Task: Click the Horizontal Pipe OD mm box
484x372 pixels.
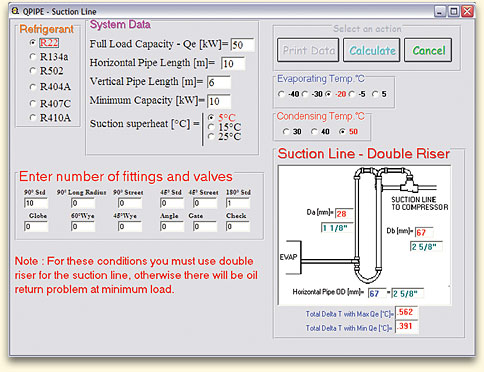Action: (377, 293)
